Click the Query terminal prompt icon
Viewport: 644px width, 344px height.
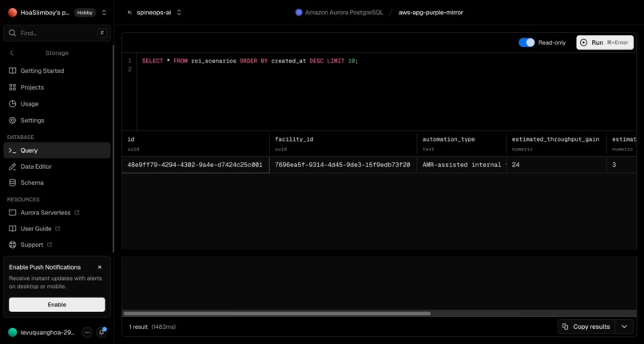click(12, 150)
